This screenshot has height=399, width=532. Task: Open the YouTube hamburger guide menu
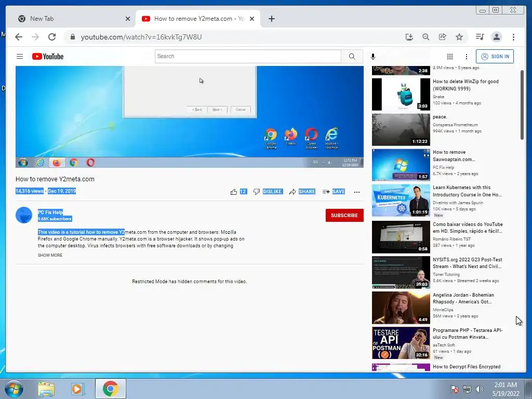click(20, 56)
